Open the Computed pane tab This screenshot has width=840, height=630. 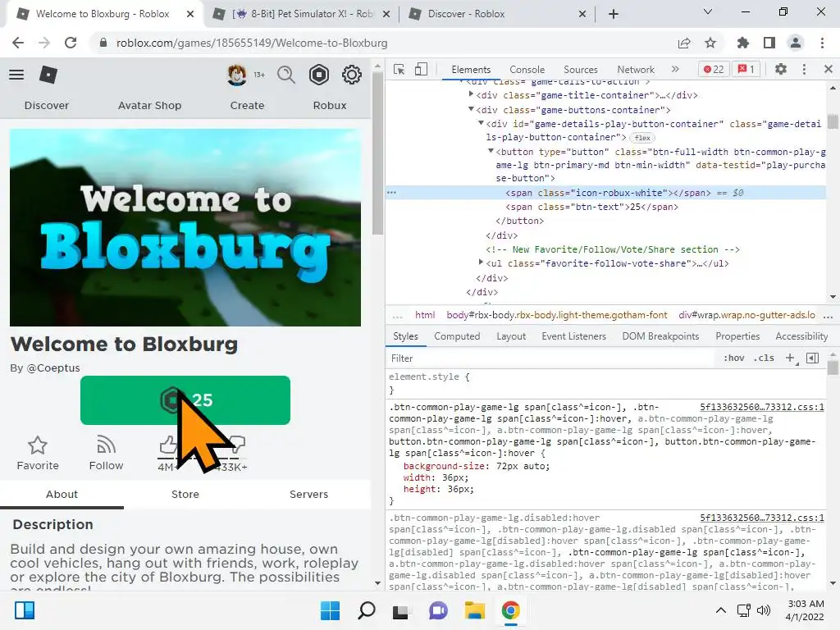[x=457, y=336]
